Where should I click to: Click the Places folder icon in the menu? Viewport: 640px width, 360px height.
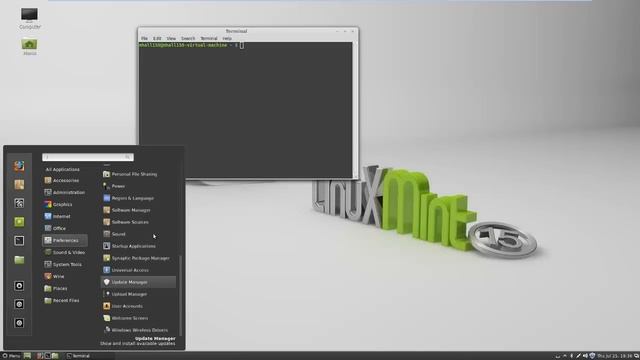[48, 288]
